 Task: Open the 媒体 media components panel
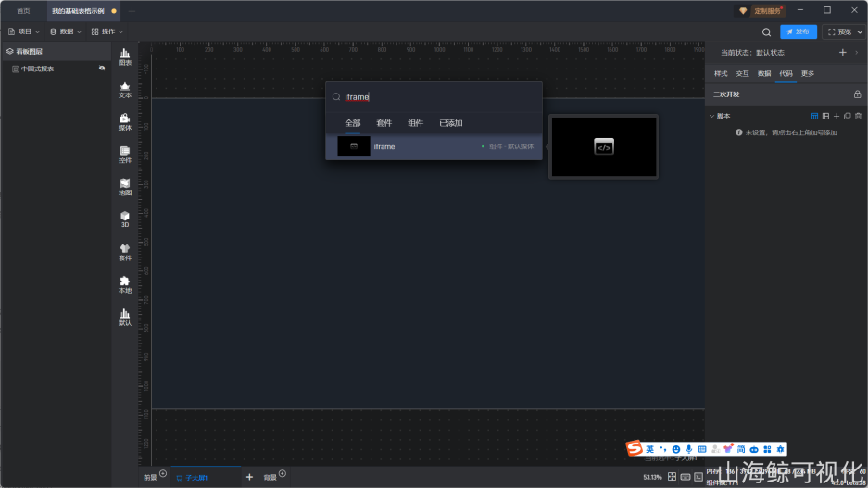tap(125, 122)
